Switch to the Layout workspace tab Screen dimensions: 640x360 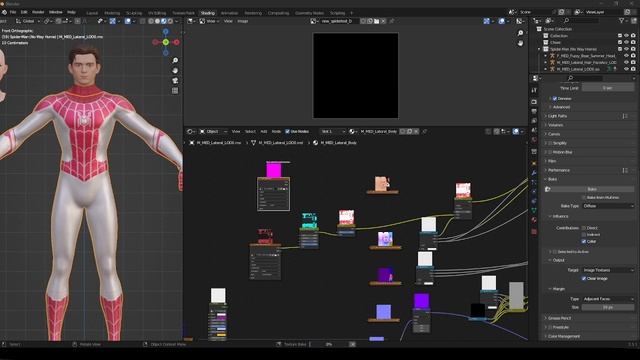pyautogui.click(x=92, y=13)
